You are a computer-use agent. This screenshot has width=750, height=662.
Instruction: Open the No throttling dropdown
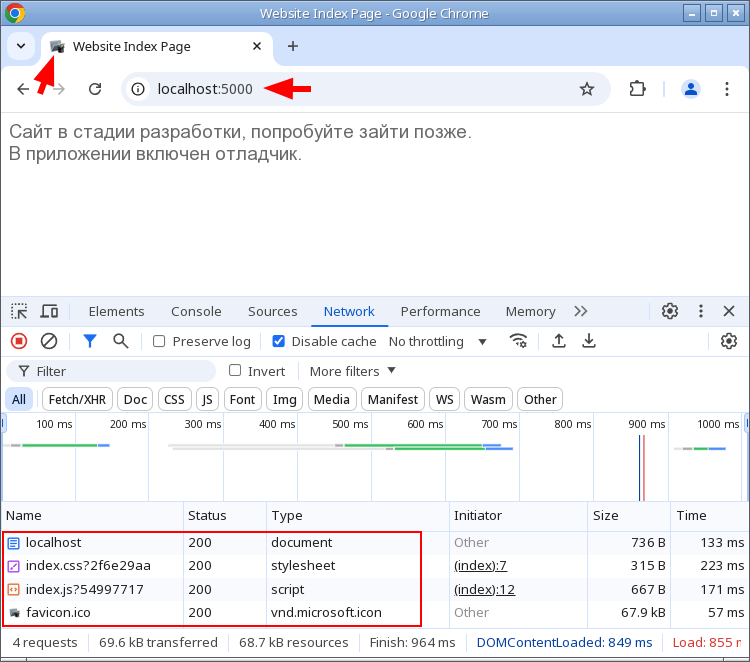(438, 342)
